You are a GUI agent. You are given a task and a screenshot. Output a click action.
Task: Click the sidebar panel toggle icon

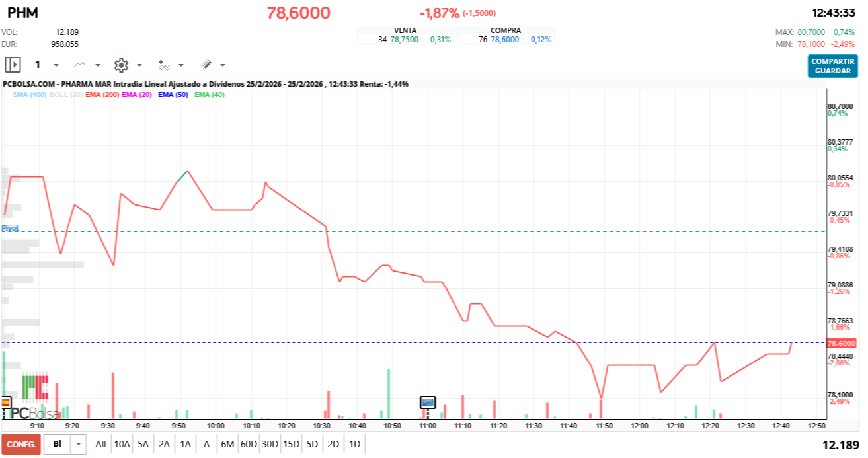(x=13, y=65)
